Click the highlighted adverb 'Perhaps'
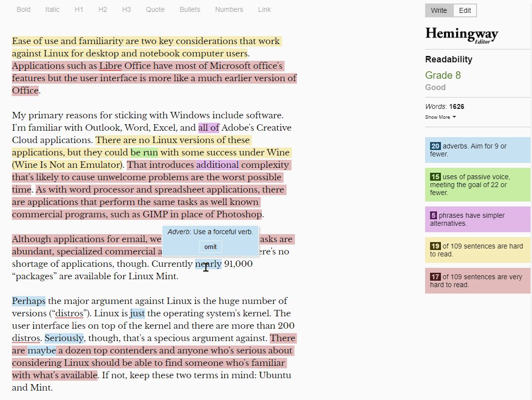The width and height of the screenshot is (532, 400). coord(29,301)
